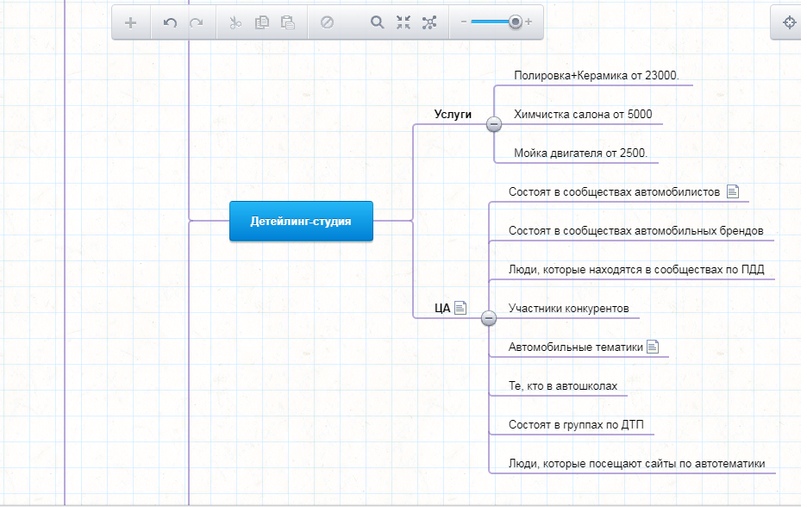The image size is (807, 507).
Task: Open the search magnifier tool
Action: coord(377,23)
